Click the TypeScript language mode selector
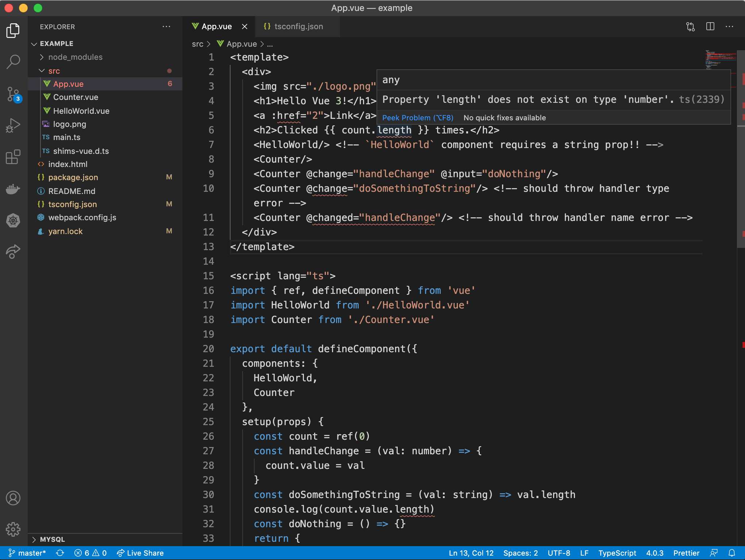Screen dimensions: 745x560 pyautogui.click(x=617, y=553)
